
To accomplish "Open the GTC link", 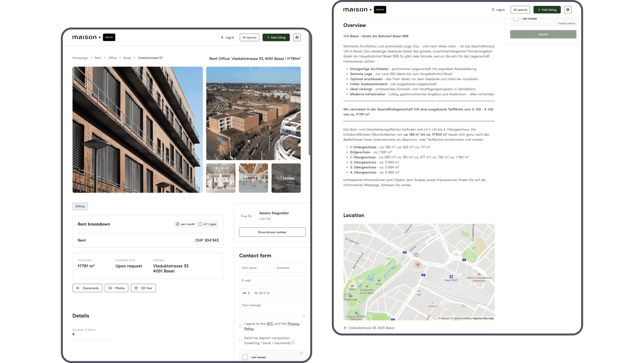I will (270, 324).
